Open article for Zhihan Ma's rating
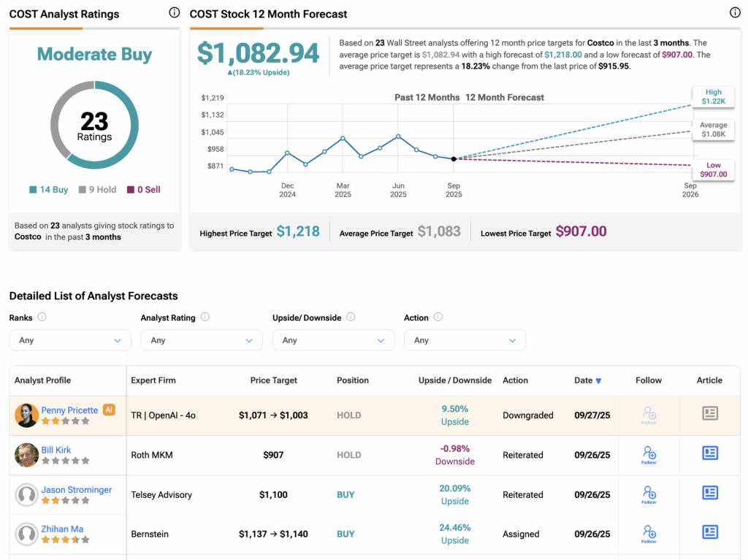Image resolution: width=748 pixels, height=560 pixels. click(x=710, y=532)
